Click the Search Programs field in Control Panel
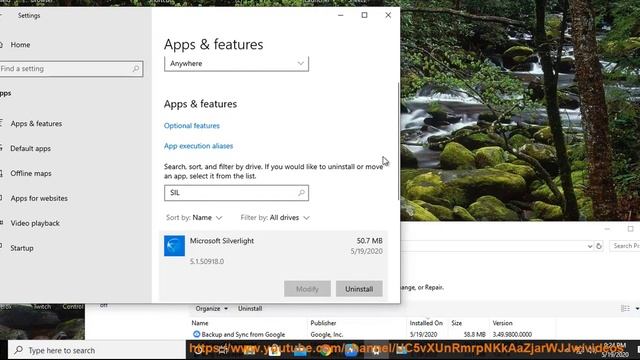This screenshot has width=640, height=360. tap(625, 246)
